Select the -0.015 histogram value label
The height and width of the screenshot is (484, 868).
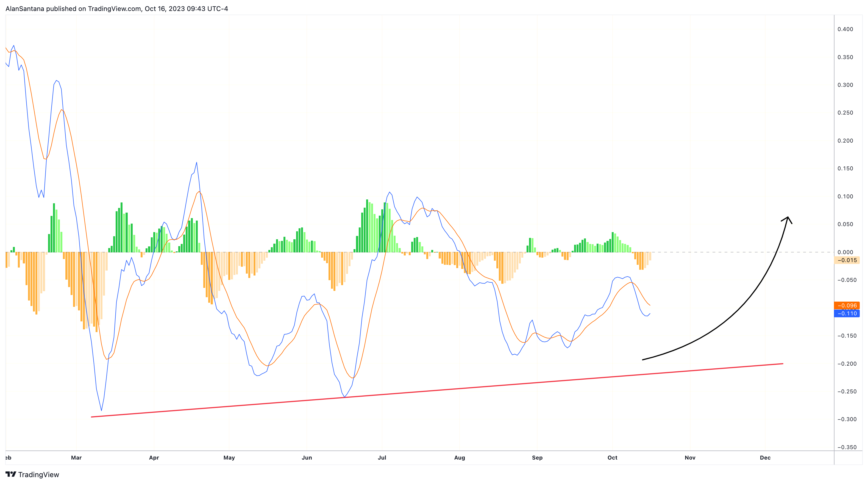[847, 260]
